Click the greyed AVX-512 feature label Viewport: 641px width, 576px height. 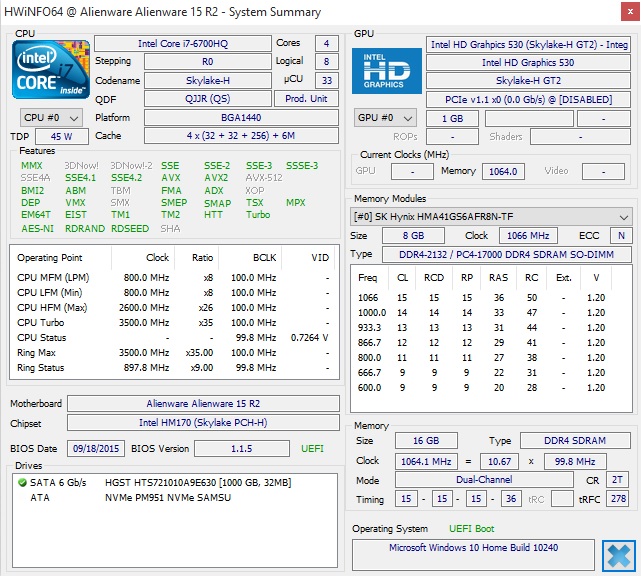point(264,178)
